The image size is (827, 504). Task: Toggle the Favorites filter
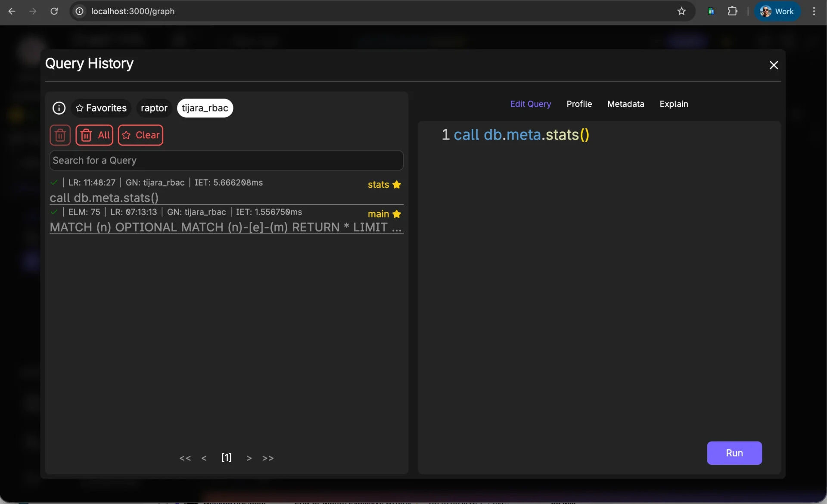(100, 108)
